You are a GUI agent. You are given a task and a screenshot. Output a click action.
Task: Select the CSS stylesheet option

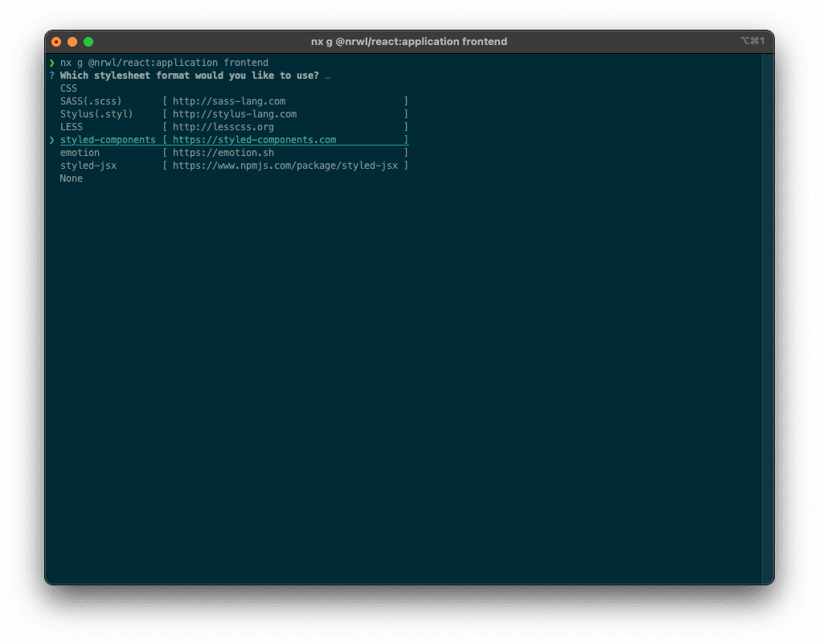(x=68, y=88)
